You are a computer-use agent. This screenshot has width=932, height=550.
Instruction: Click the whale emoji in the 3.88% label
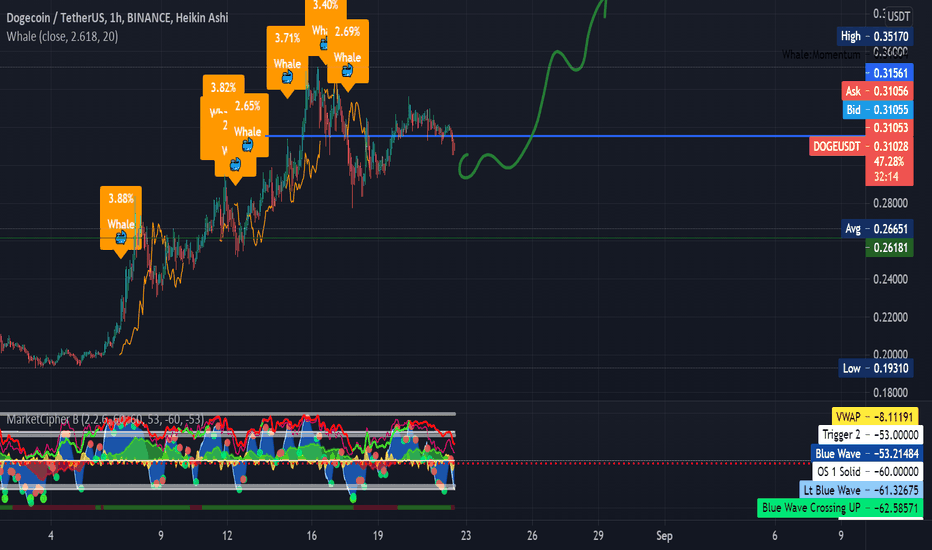click(x=121, y=238)
